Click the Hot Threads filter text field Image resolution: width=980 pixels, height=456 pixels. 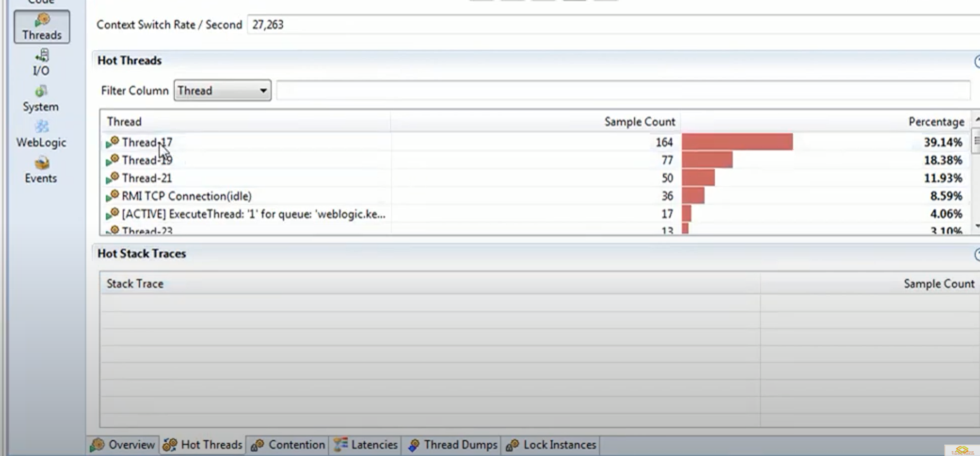point(623,90)
